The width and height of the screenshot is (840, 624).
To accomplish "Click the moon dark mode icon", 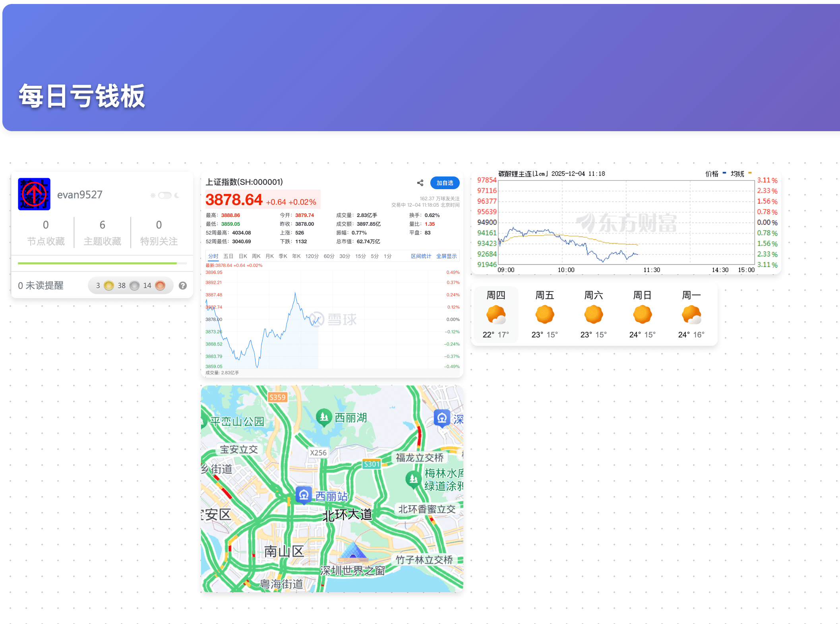I will (x=177, y=195).
